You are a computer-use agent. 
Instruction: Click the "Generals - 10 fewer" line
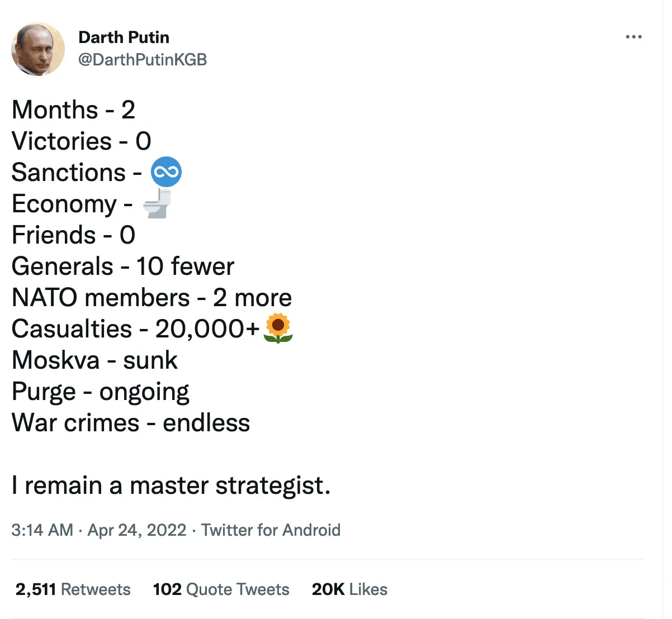[123, 266]
